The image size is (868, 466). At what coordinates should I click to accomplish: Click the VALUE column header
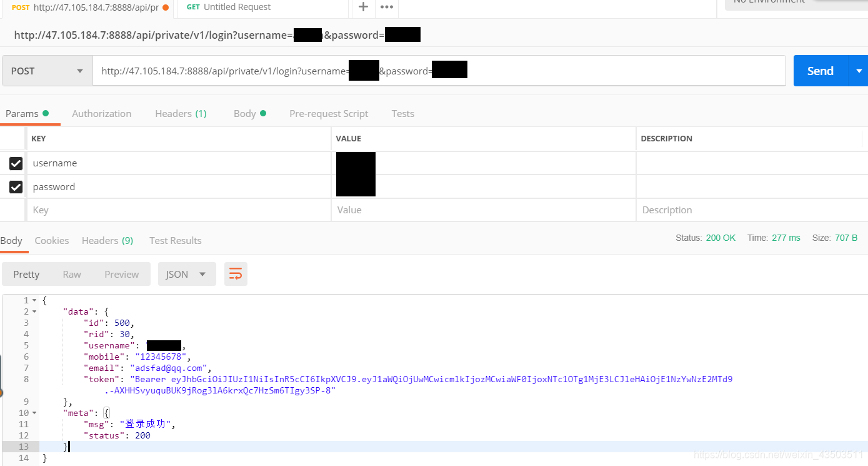click(349, 139)
